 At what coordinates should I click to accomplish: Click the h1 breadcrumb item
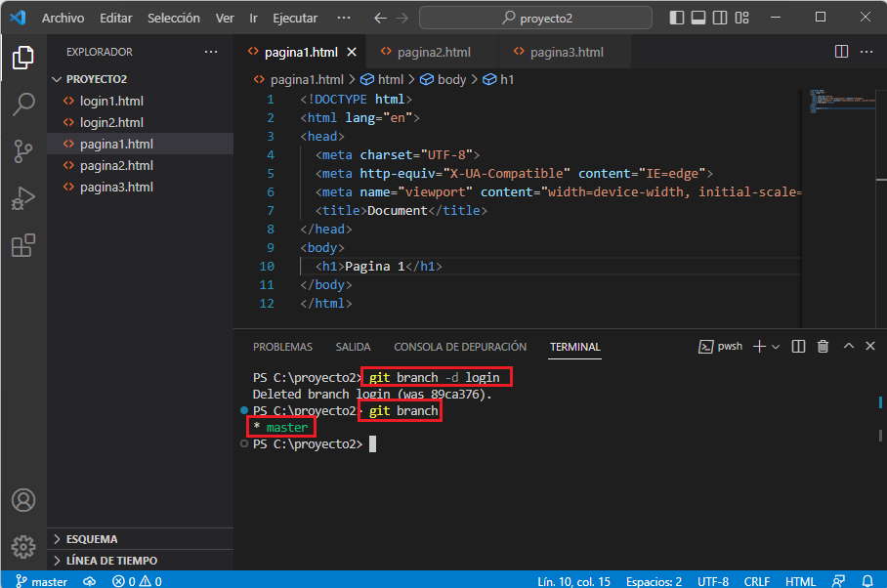pos(498,80)
